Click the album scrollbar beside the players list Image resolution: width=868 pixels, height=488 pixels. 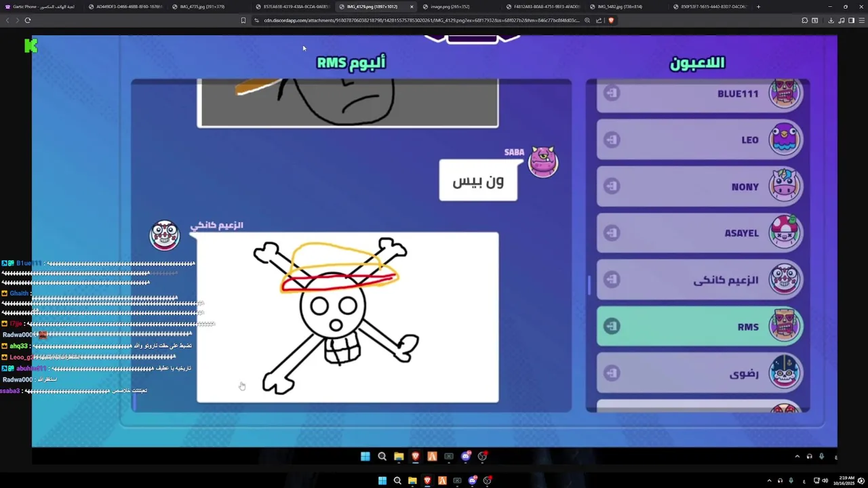click(x=589, y=286)
